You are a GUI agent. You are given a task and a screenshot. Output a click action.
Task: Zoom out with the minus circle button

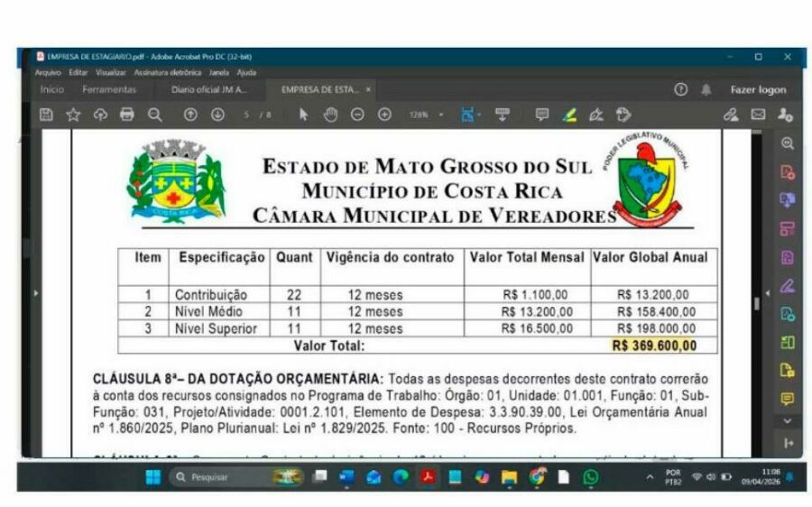pos(357,115)
